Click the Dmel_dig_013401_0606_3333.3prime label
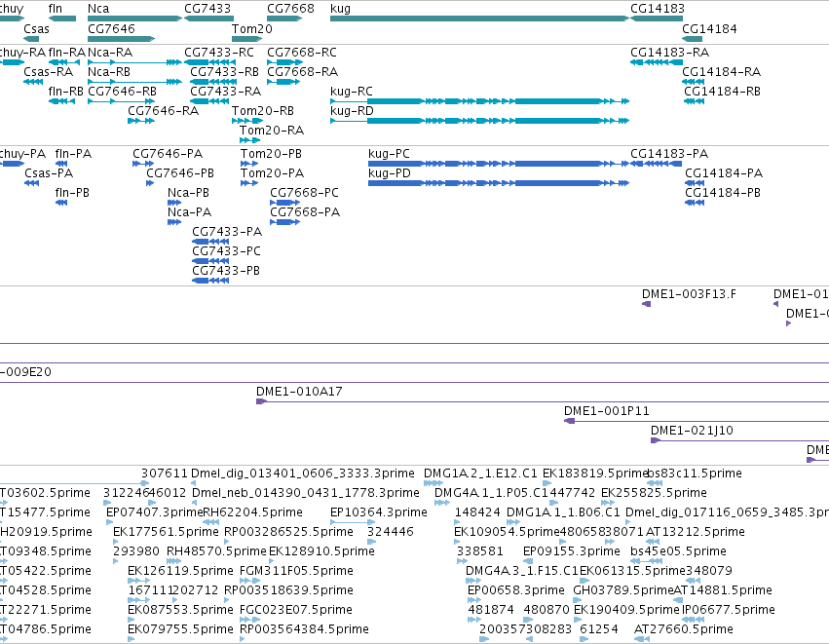 tap(302, 474)
